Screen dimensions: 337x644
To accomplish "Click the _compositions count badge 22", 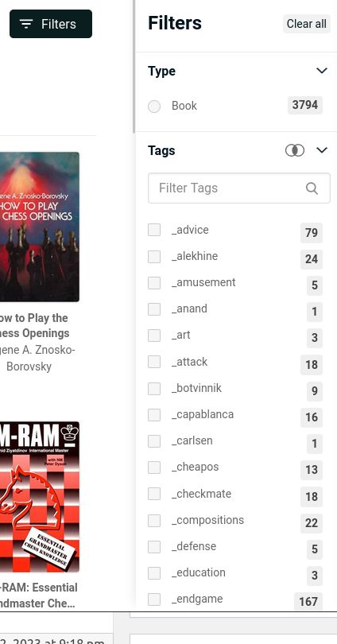I will (311, 523).
